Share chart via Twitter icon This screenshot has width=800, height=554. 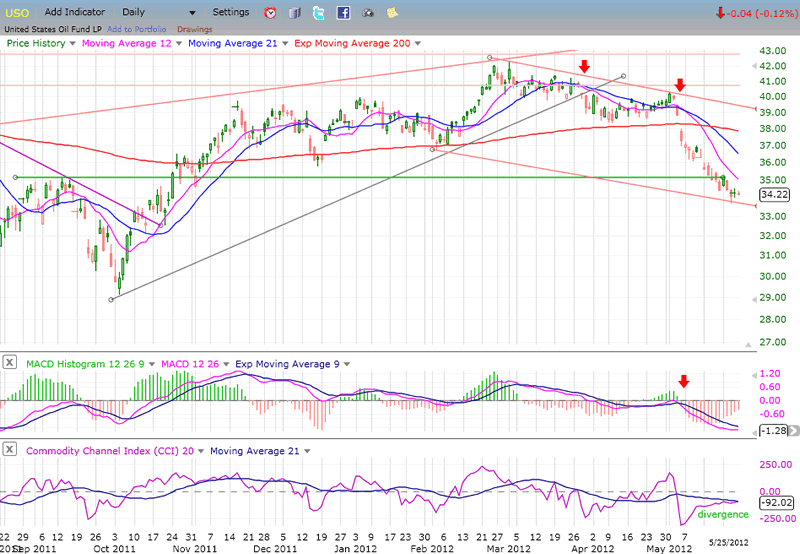tap(318, 13)
